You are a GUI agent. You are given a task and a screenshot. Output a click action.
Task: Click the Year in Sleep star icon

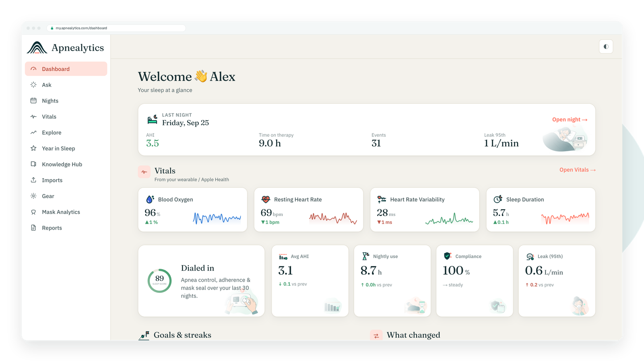(x=33, y=148)
